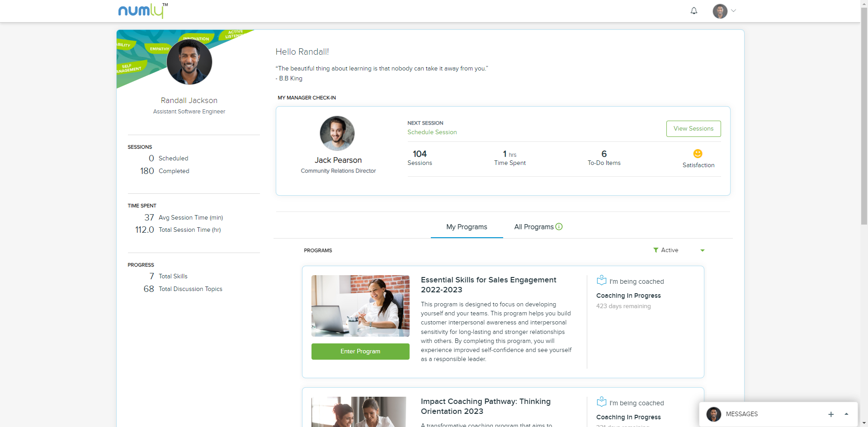This screenshot has height=427, width=868.
Task: Click the Messages panel avatar icon
Action: point(714,414)
